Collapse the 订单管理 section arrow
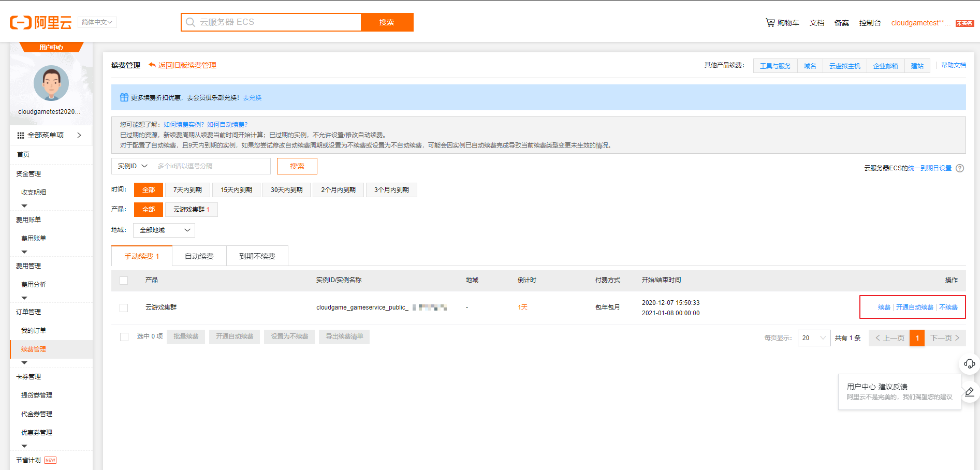The width and height of the screenshot is (980, 470). 24,363
